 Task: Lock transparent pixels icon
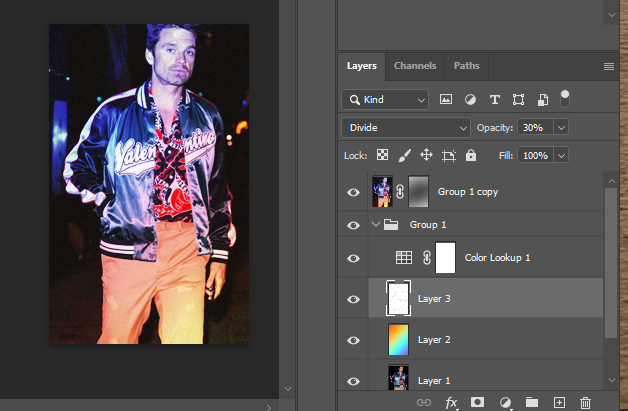point(382,155)
